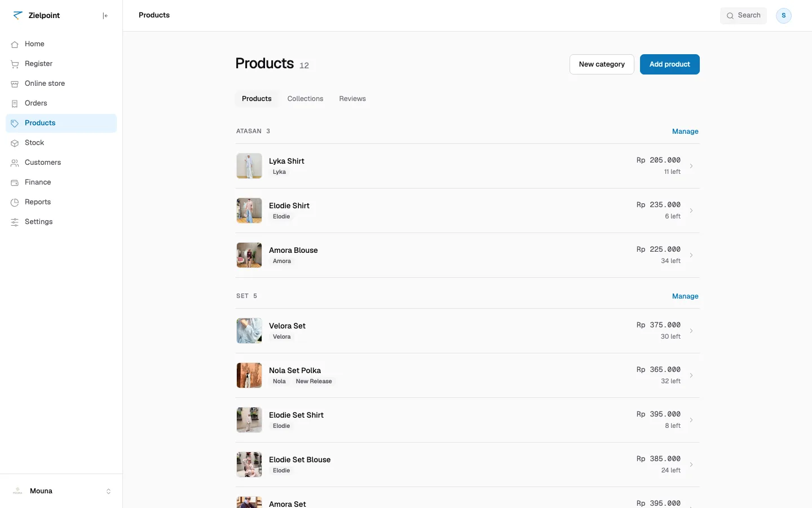Click Manage for the ATASAN category
This screenshot has width=812, height=508.
coord(685,132)
